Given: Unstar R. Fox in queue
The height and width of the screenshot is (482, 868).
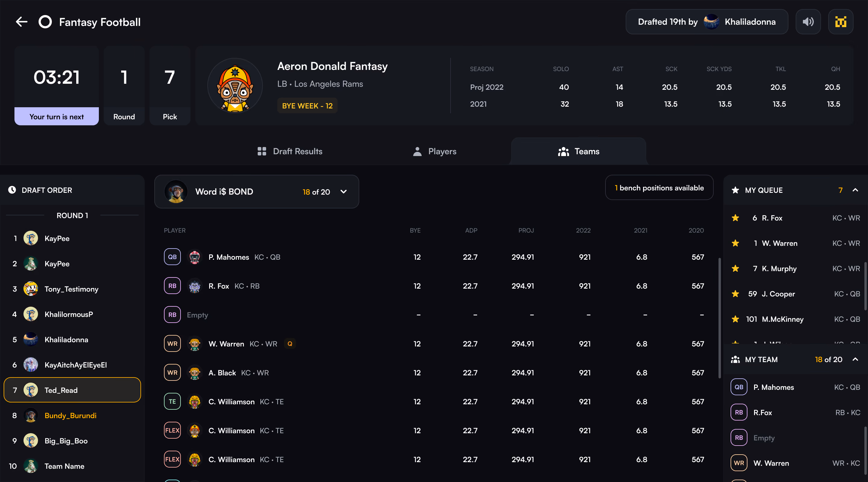Looking at the screenshot, I should (735, 218).
